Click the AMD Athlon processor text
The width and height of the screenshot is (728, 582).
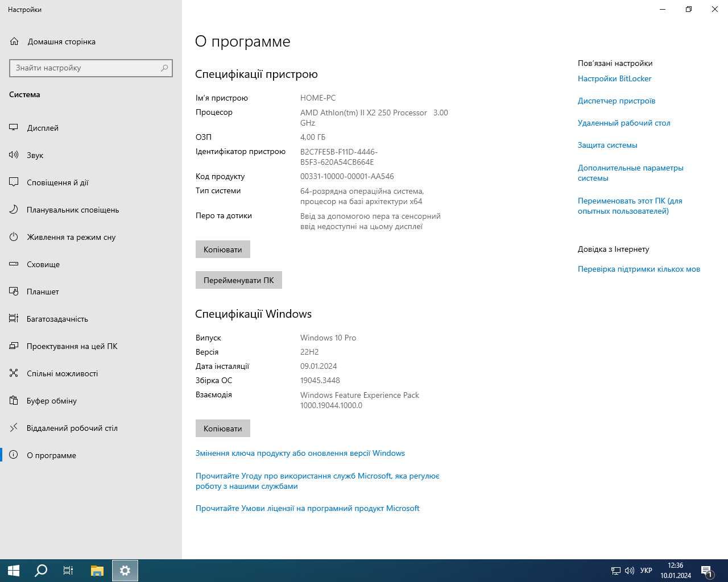[x=374, y=118]
